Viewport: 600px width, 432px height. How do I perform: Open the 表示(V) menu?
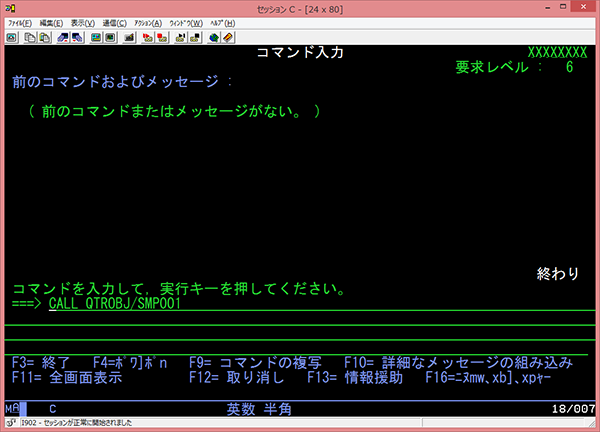tap(82, 22)
